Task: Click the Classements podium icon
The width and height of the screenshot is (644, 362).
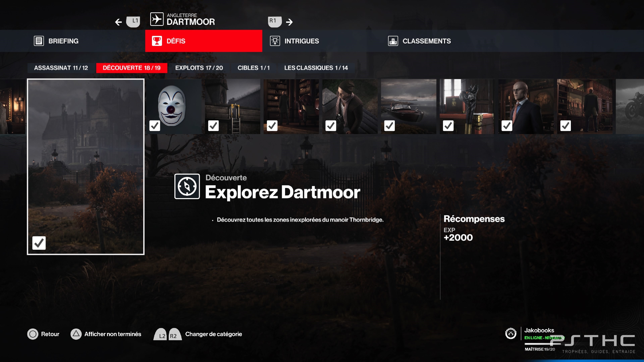Action: (x=393, y=41)
